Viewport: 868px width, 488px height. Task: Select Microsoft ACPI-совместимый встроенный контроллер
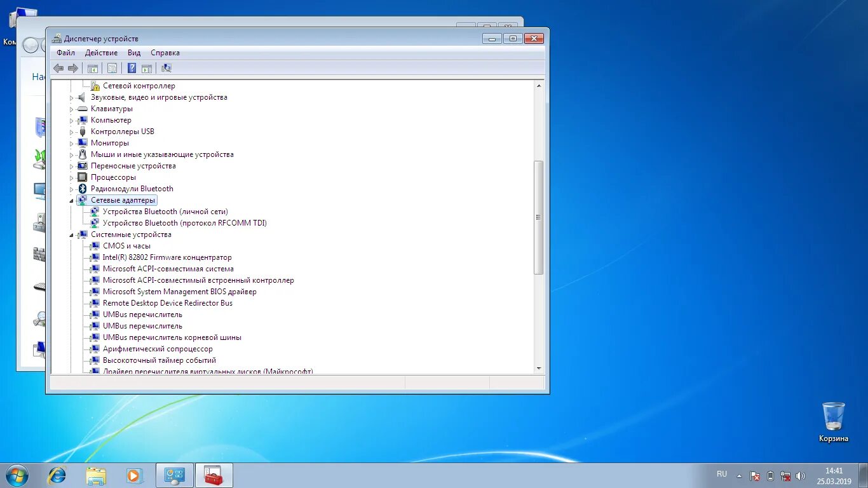pos(198,280)
